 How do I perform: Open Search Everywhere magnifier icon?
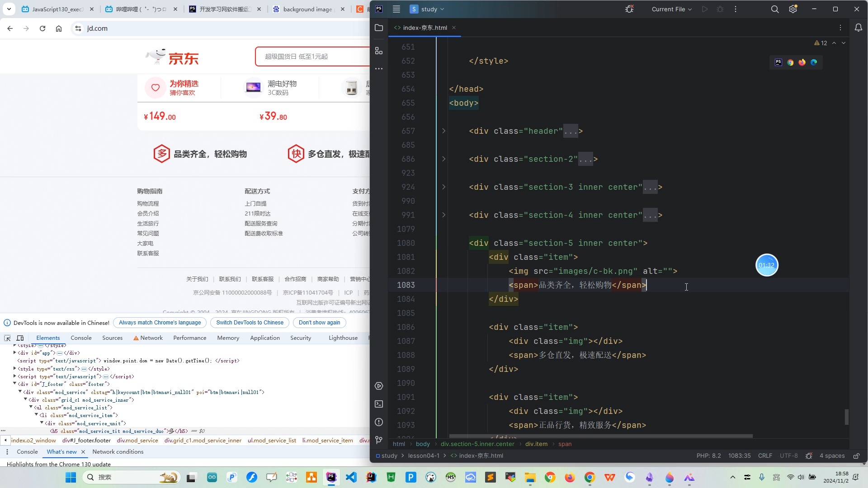coord(775,9)
